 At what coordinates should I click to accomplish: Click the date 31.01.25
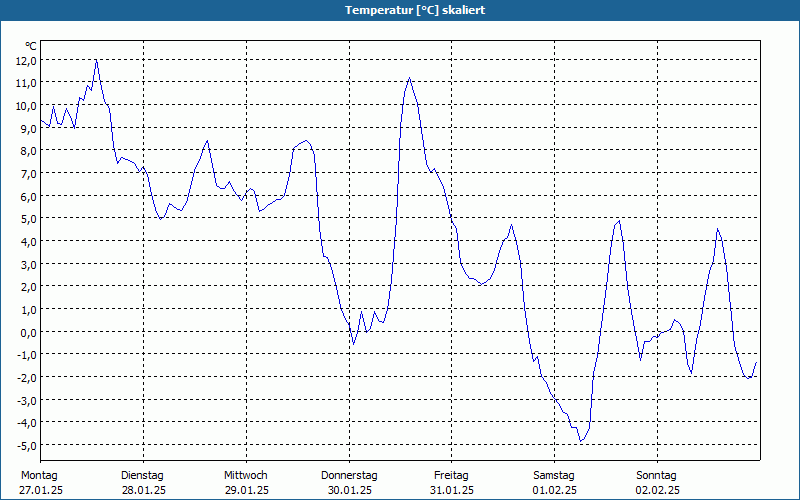452,490
